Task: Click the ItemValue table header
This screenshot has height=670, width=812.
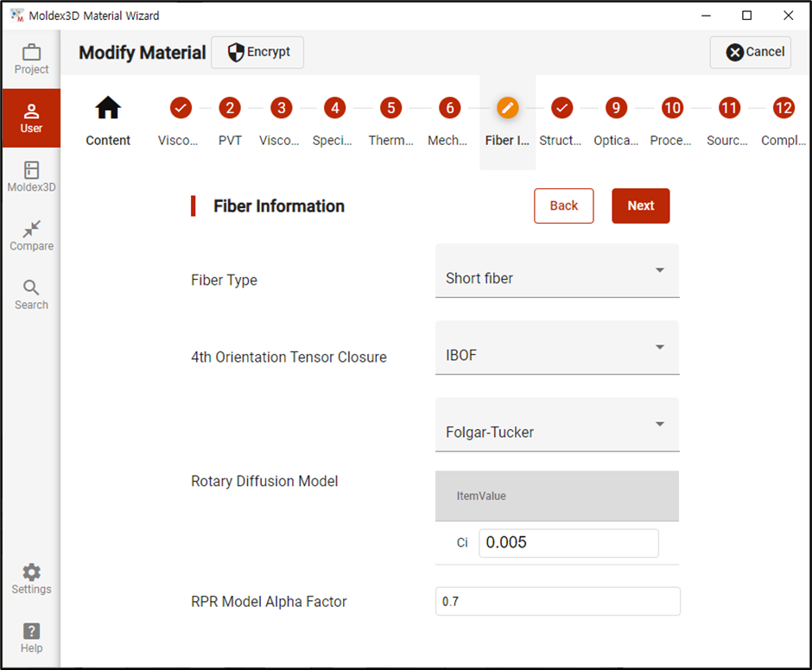Action: click(557, 496)
